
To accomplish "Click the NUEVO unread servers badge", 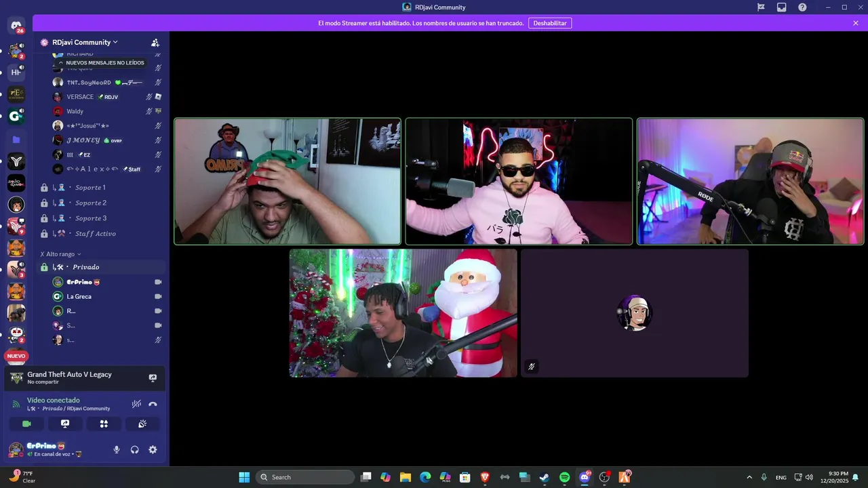I will 16,356.
